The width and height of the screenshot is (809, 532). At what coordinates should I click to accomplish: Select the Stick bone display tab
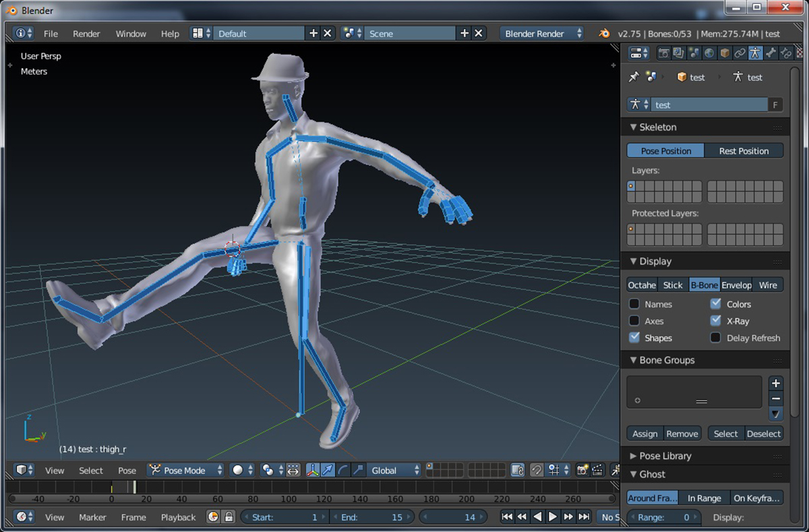click(x=673, y=285)
